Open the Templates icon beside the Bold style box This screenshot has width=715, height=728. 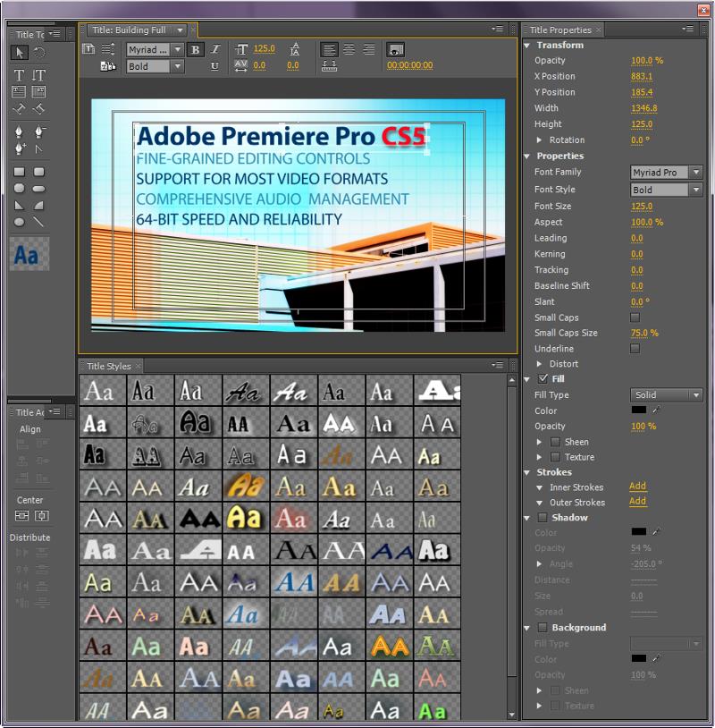point(108,66)
